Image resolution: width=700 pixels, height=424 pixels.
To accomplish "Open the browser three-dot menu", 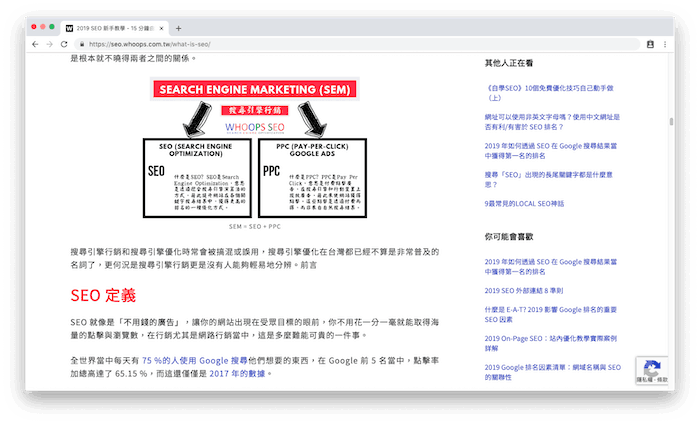I will [665, 44].
